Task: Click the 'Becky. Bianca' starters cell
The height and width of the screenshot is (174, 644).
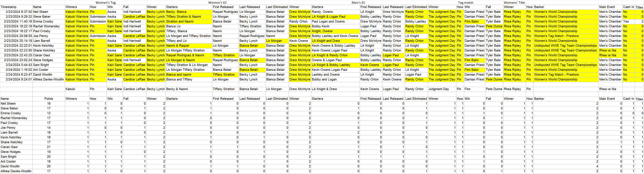Action: [x=176, y=12]
